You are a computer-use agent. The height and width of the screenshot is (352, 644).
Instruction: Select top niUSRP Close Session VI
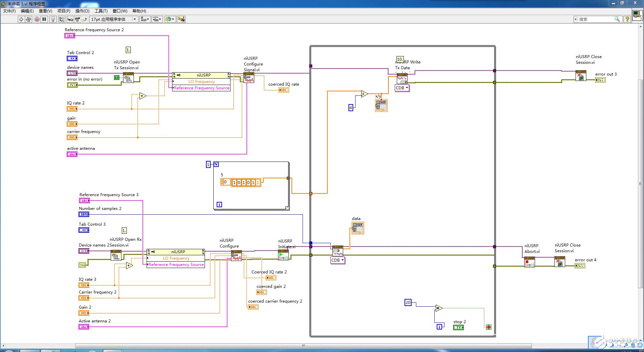click(x=581, y=76)
